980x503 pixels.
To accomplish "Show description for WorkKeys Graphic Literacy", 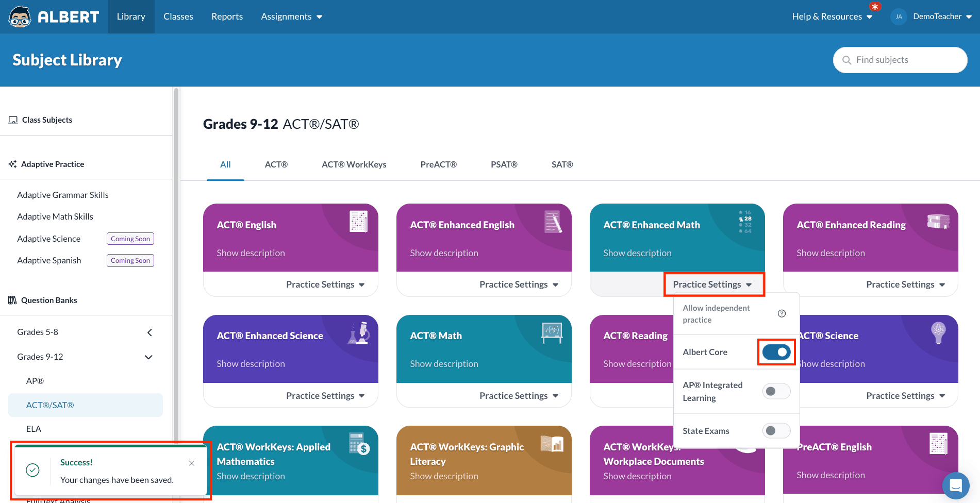I will [444, 476].
